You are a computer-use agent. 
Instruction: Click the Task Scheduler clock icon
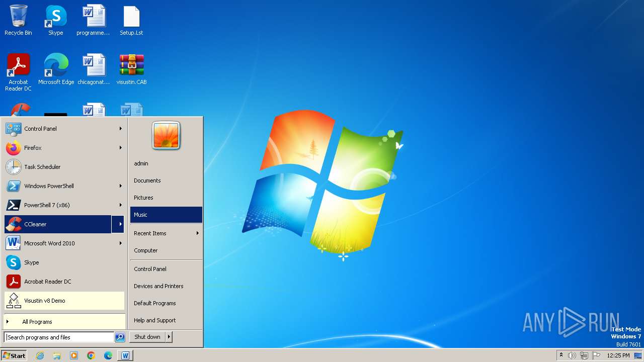(x=13, y=167)
